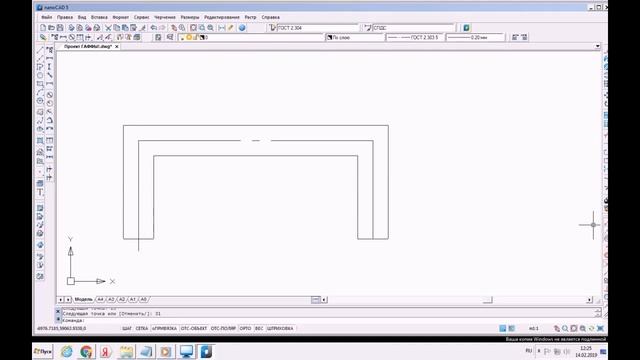
Task: Toggle СЕТКА grid display
Action: tap(142, 328)
